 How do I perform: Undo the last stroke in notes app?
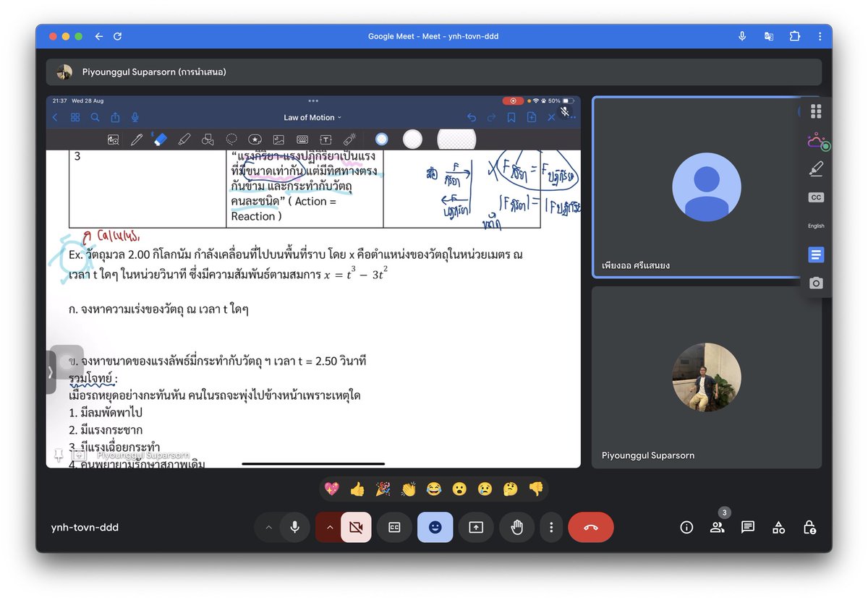pyautogui.click(x=472, y=117)
